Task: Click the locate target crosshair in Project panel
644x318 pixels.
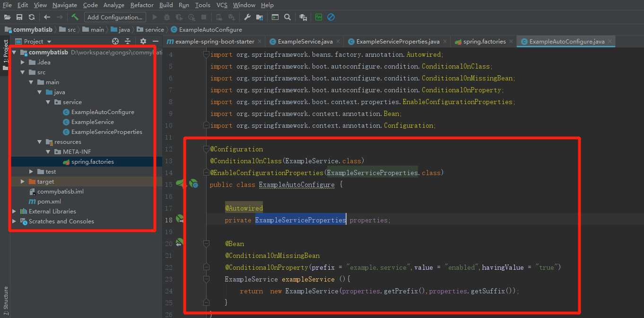Action: click(115, 41)
